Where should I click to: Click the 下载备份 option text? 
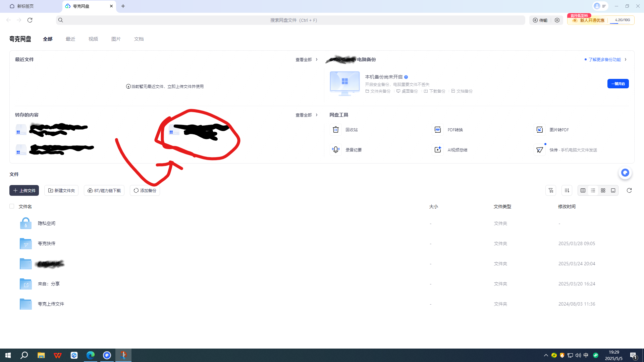[437, 91]
